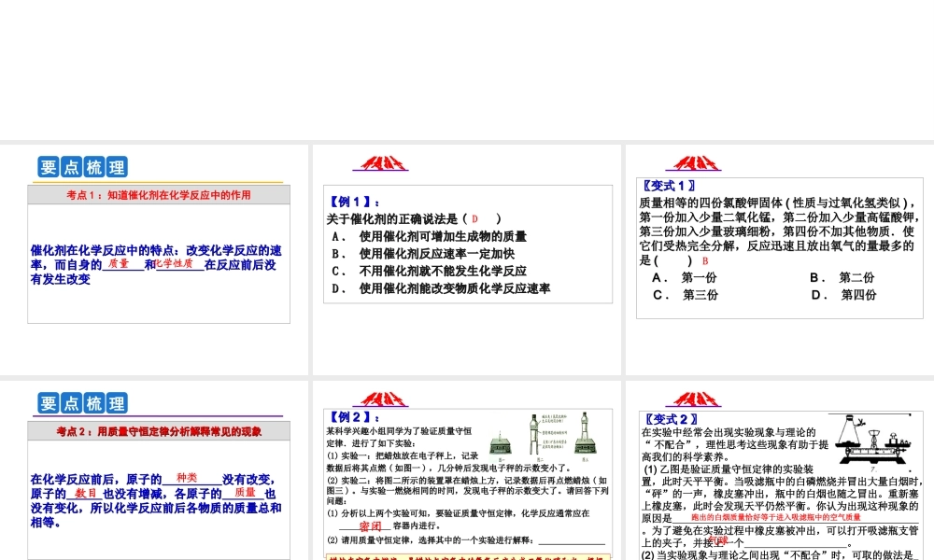
Task: Click the red answer line 跑出的白烟质量恰好等于进入吸滤瓶中的空气质量
Action: tap(776, 518)
